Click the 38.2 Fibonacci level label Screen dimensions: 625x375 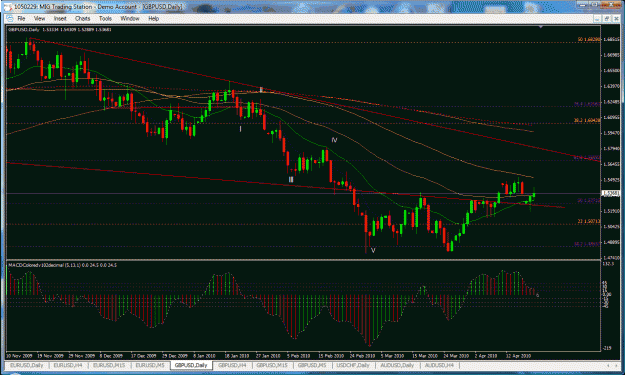587,120
